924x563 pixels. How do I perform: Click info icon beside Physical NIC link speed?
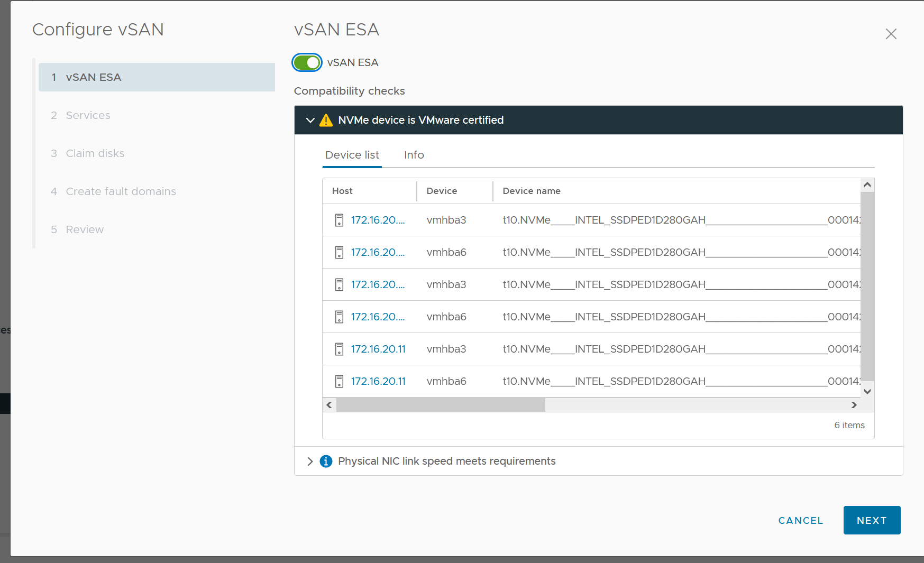[326, 462]
